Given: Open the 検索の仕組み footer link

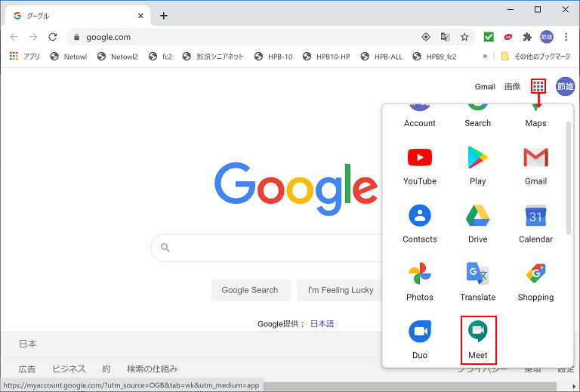Looking at the screenshot, I should point(152,369).
